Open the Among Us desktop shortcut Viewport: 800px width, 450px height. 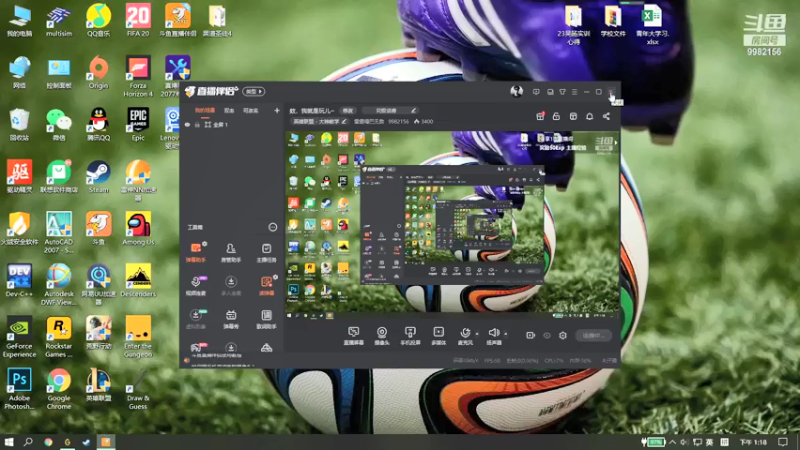pos(138,229)
